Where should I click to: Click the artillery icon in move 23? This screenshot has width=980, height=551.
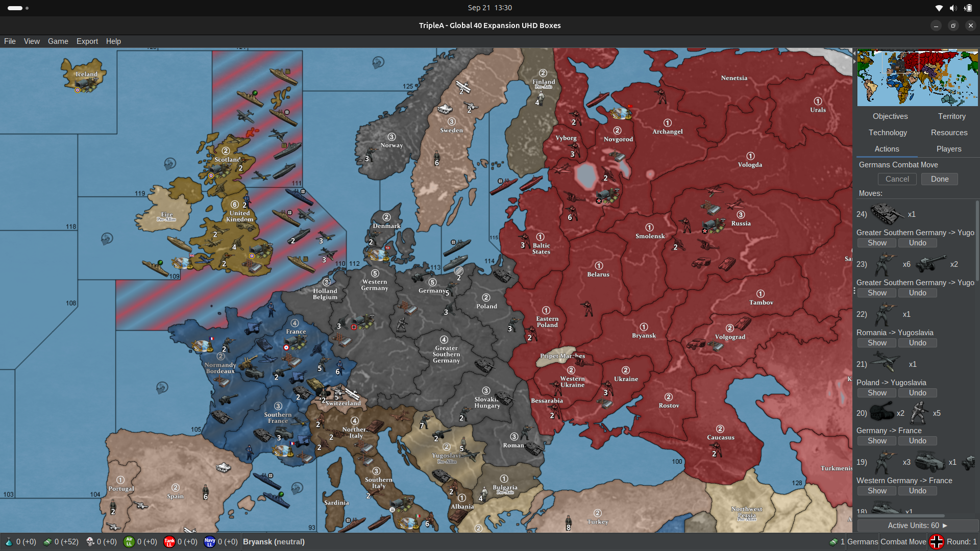[931, 264]
